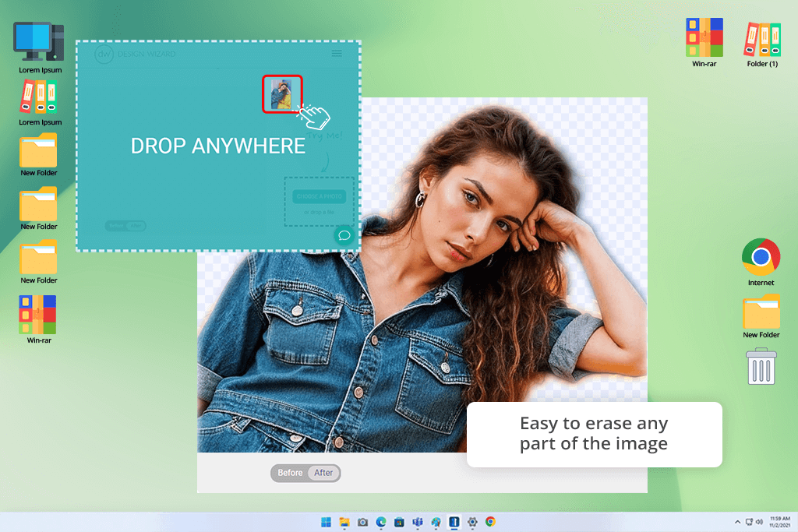Open the network status tray icon
Viewport: 798px width, 532px height.
coord(749,522)
